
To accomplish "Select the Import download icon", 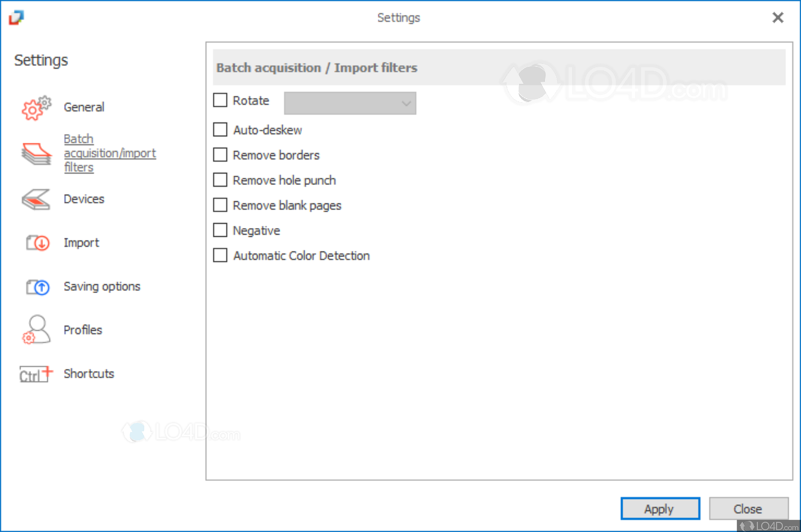I will click(37, 243).
